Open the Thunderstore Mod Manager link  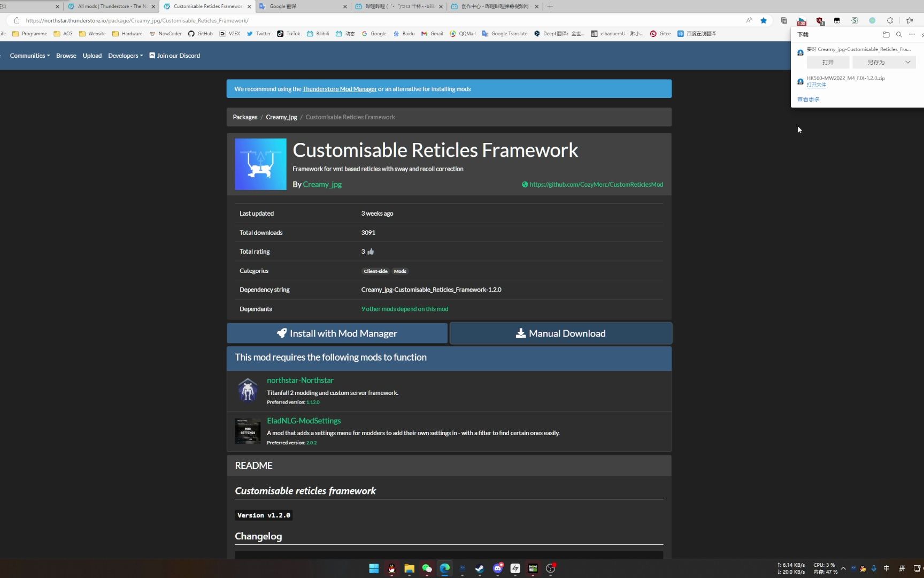(340, 89)
